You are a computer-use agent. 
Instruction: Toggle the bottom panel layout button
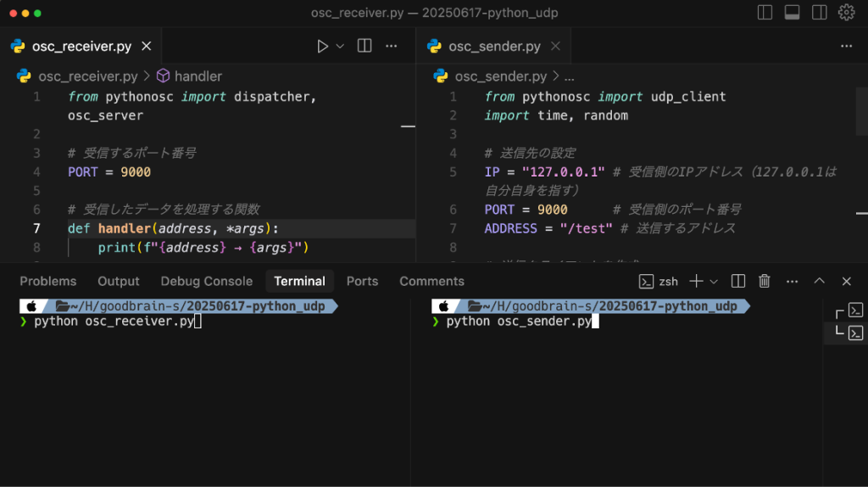(792, 13)
